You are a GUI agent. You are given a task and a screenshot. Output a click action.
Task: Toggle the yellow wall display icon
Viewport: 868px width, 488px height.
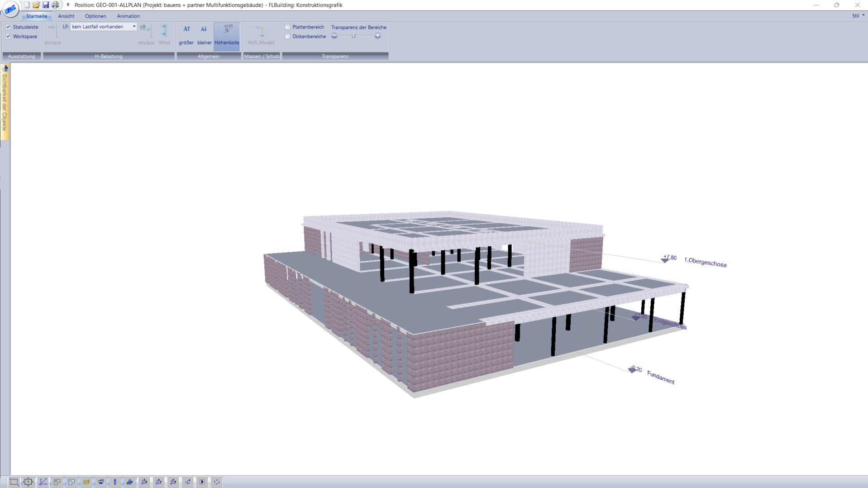pyautogui.click(x=86, y=482)
